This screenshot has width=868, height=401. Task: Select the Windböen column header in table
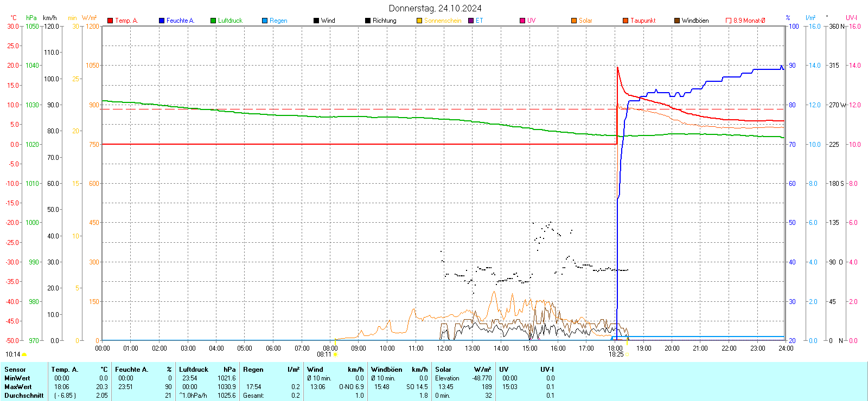click(387, 370)
